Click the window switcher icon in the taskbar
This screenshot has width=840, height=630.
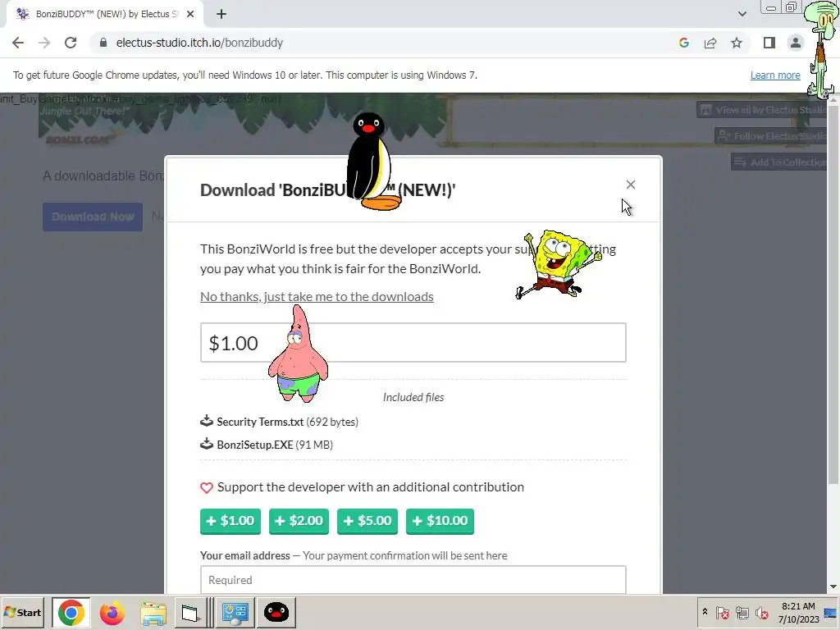pyautogui.click(x=189, y=613)
